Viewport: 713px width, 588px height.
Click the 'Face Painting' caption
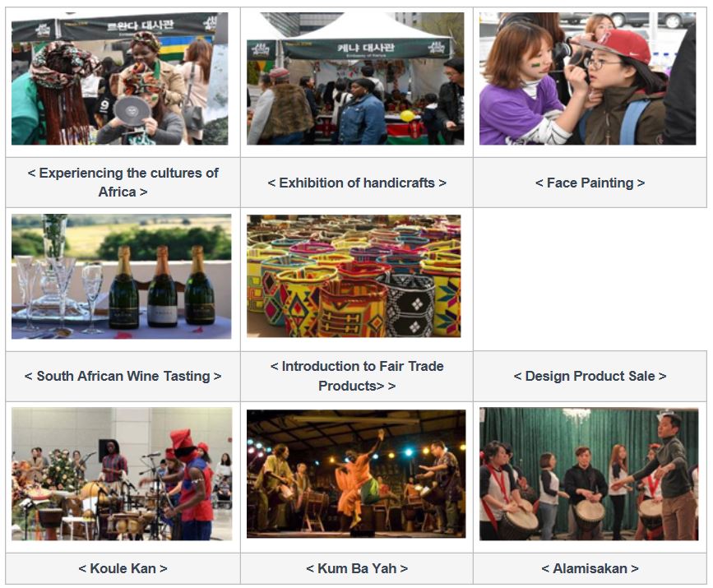point(590,183)
